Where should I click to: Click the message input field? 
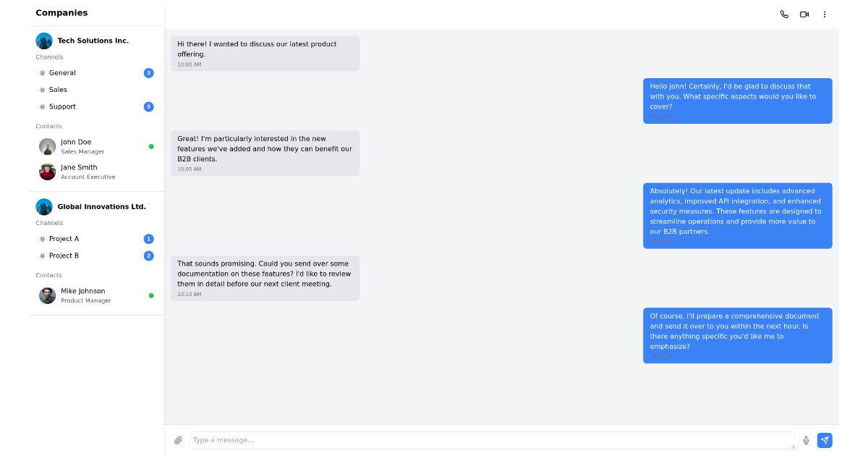coord(492,440)
